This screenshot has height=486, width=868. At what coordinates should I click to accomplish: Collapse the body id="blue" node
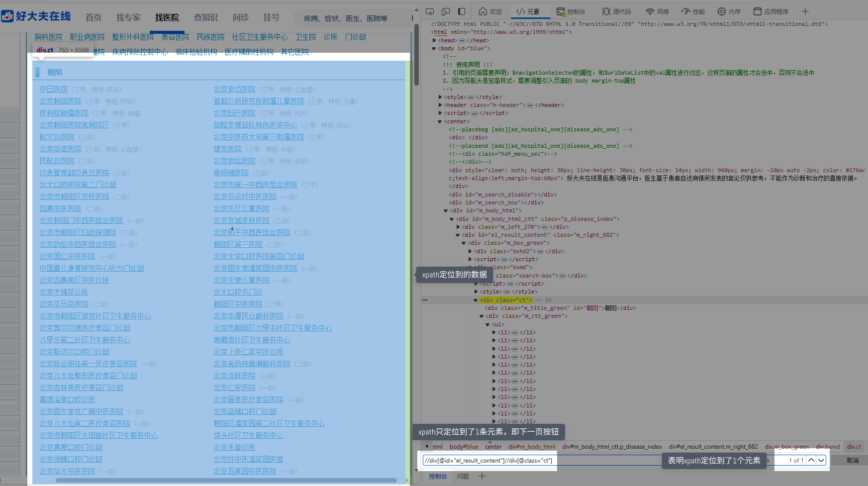(434, 48)
